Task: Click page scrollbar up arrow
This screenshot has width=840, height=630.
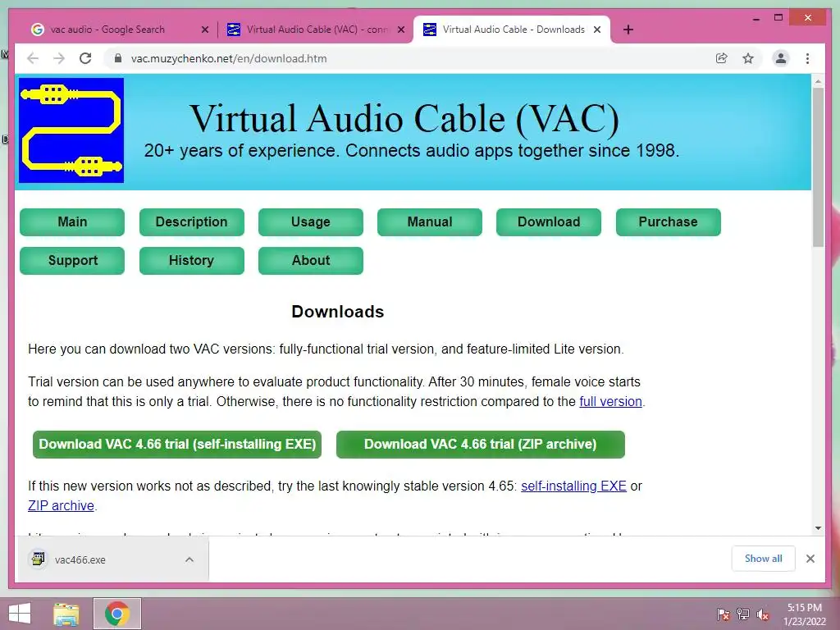Action: [818, 81]
